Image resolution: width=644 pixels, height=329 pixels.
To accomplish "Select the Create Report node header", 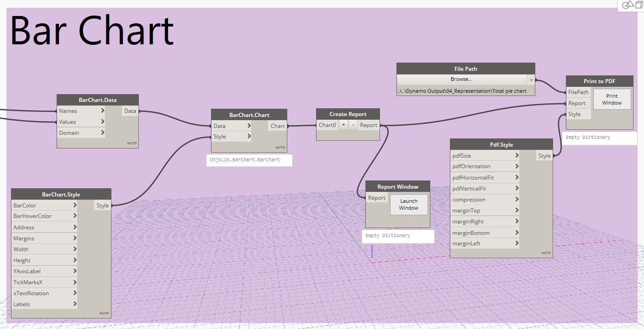I will click(348, 114).
